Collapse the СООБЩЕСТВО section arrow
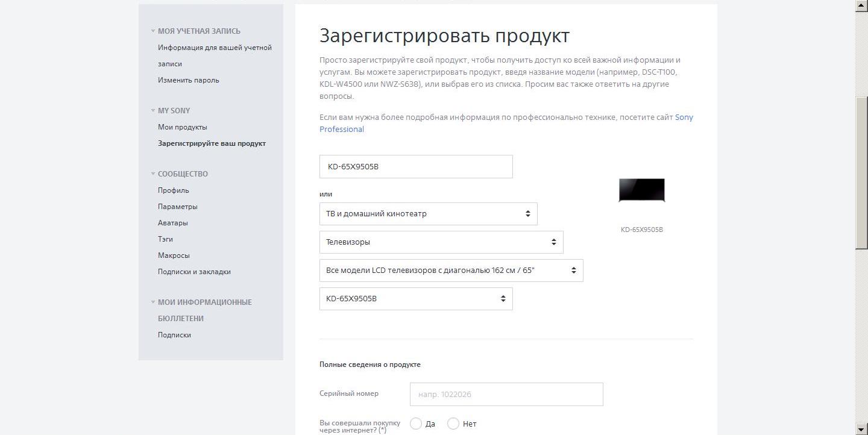The height and width of the screenshot is (435, 868). pos(153,174)
